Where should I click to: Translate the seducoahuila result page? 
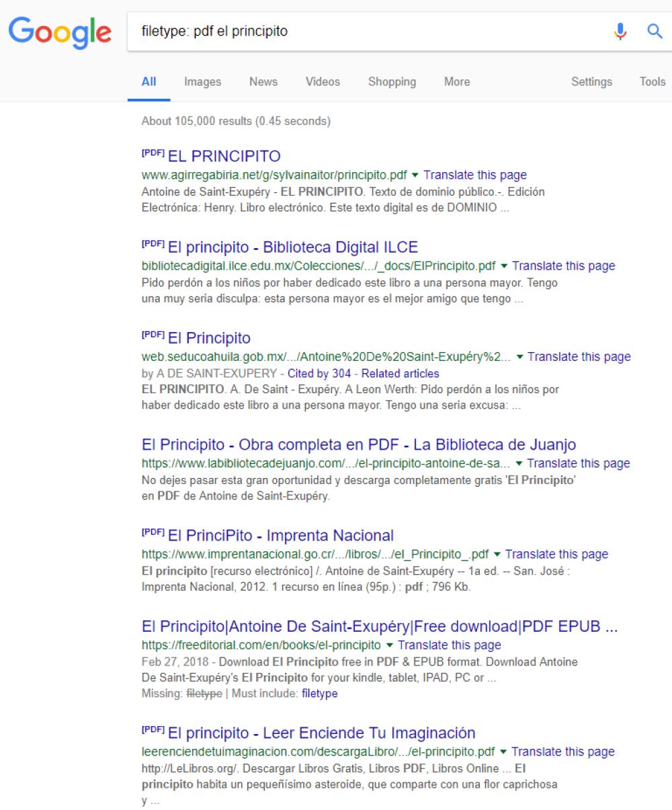click(579, 356)
